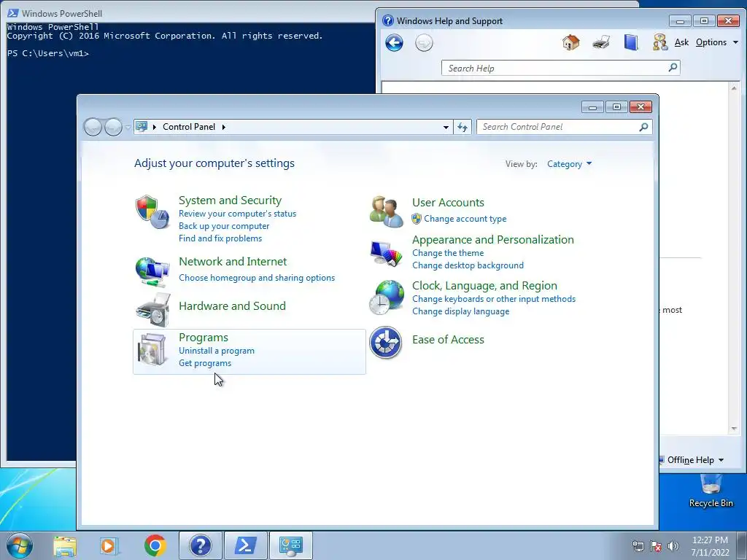This screenshot has height=560, width=747.
Task: Open File Explorer from taskbar
Action: pyautogui.click(x=65, y=545)
